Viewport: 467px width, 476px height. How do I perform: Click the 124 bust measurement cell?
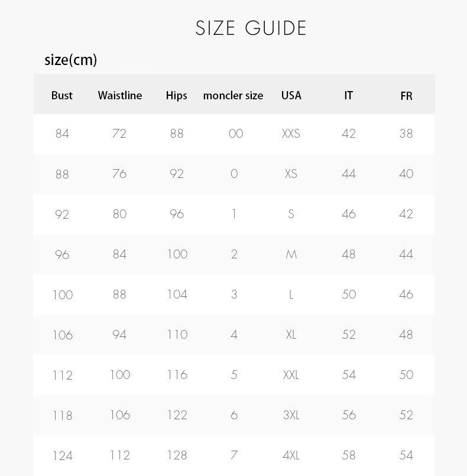pyautogui.click(x=62, y=456)
